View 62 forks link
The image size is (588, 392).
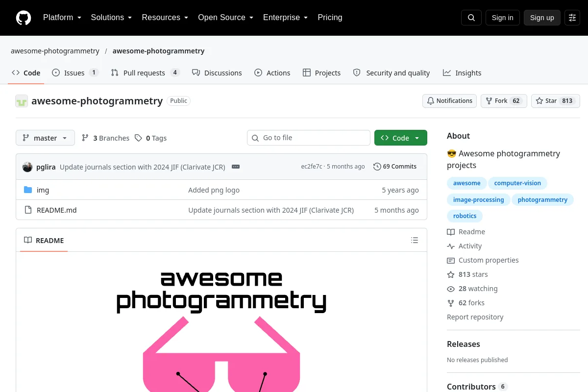click(465, 303)
